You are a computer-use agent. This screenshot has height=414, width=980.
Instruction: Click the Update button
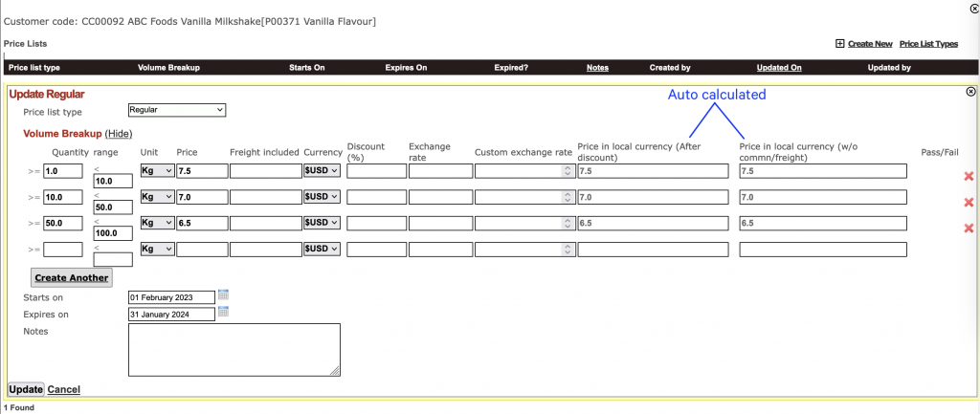point(26,389)
